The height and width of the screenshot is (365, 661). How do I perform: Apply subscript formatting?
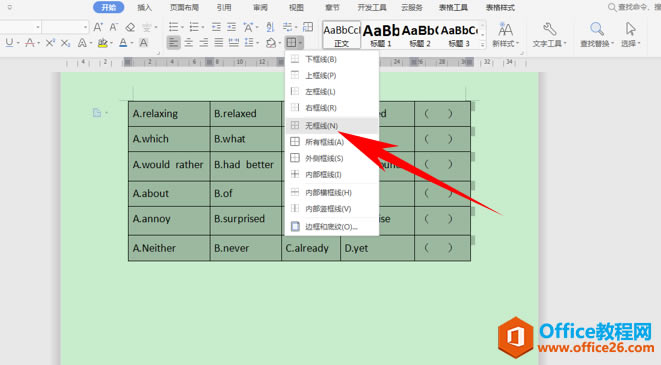(65, 43)
